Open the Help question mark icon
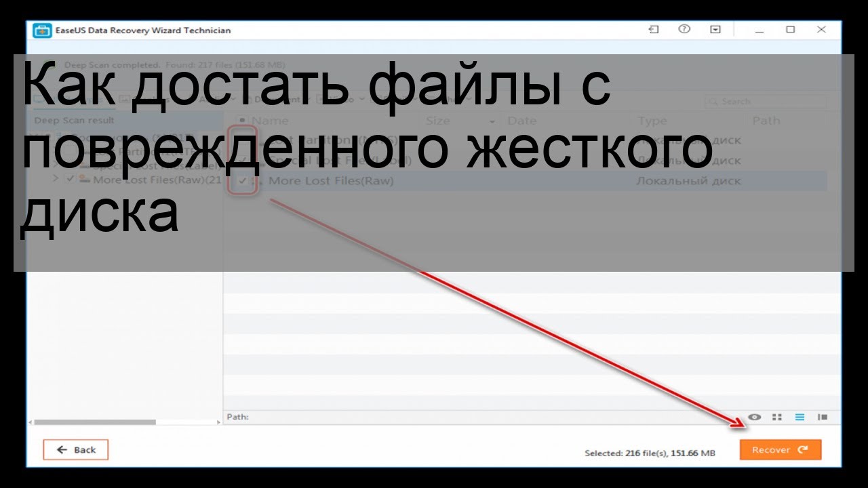The height and width of the screenshot is (488, 868). 684,30
